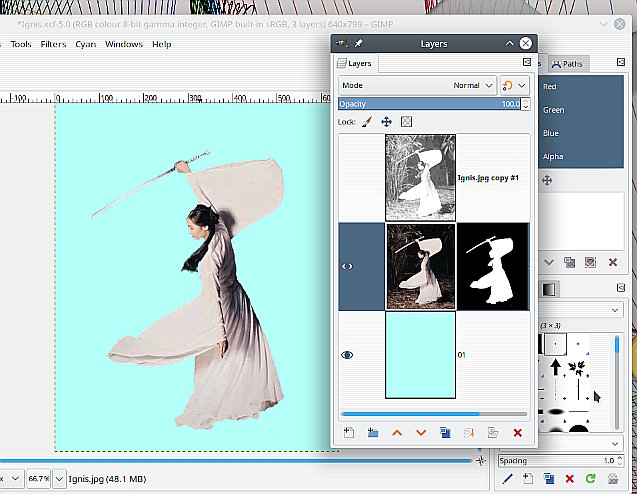The height and width of the screenshot is (494, 637).
Task: Click the new layer group icon
Action: 372,432
